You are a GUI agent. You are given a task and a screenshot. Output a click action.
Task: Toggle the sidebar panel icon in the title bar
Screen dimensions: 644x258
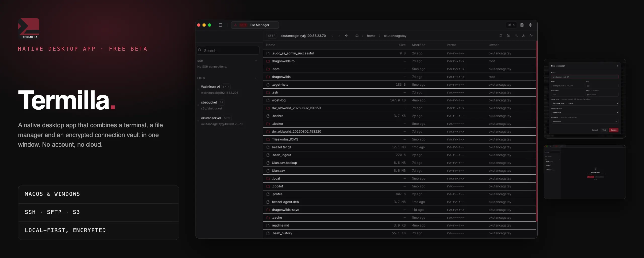tap(220, 25)
